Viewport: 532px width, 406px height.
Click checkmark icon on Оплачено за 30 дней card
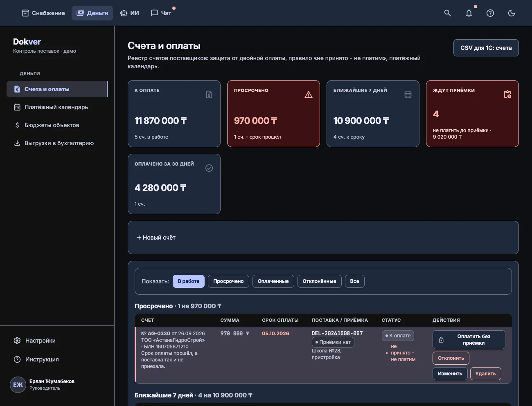pos(209,168)
